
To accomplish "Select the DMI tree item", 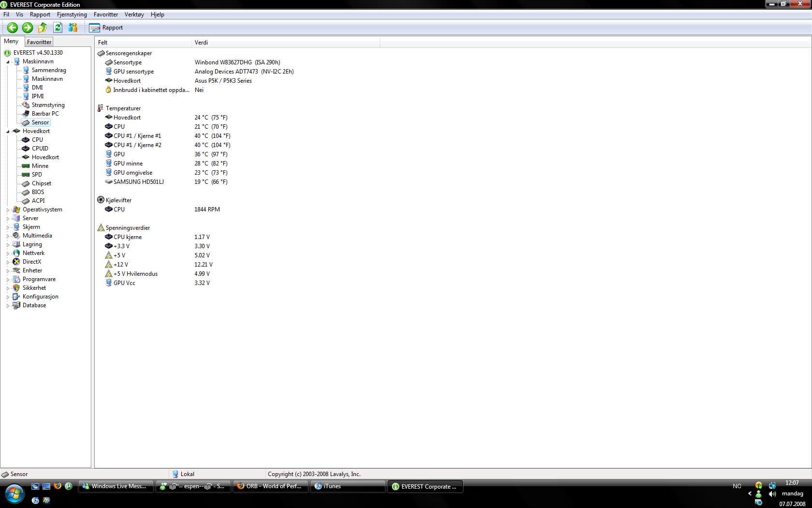I will 37,88.
